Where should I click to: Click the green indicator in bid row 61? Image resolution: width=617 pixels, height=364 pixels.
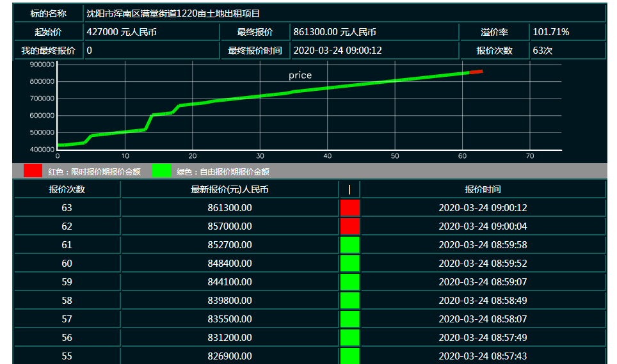tap(349, 245)
